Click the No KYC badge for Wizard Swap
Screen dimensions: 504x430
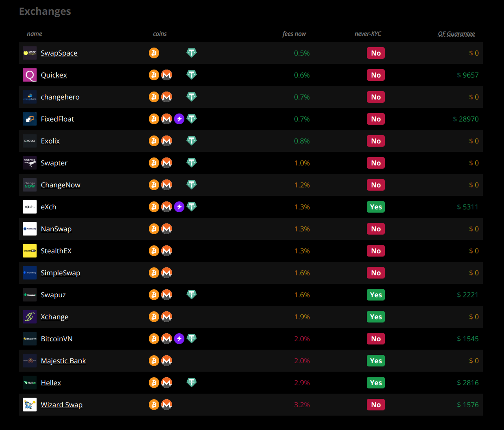click(x=376, y=405)
